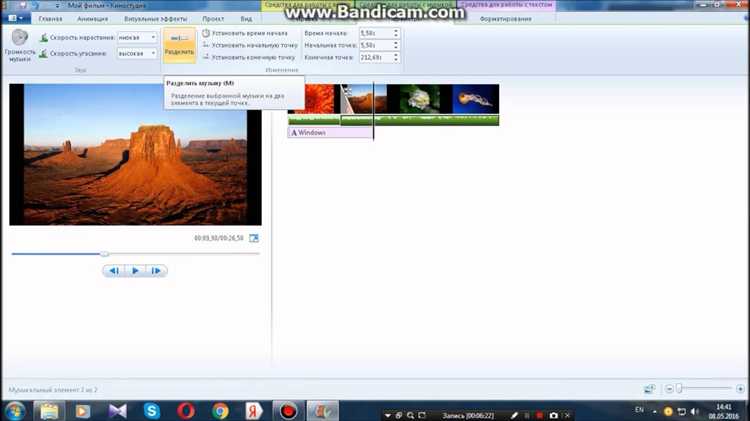Open the Visual Effects (Визуальные эффекты) tab
Viewport: 750px width, 421px height.
point(155,19)
